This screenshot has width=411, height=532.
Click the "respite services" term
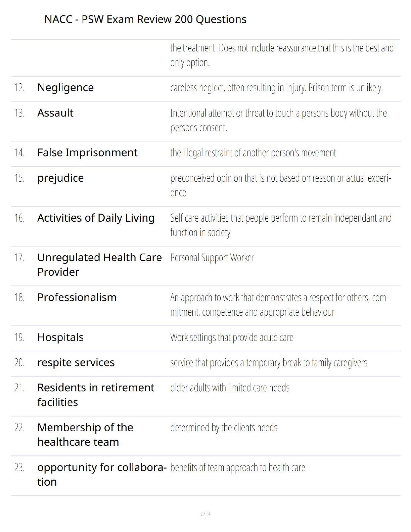(76, 363)
